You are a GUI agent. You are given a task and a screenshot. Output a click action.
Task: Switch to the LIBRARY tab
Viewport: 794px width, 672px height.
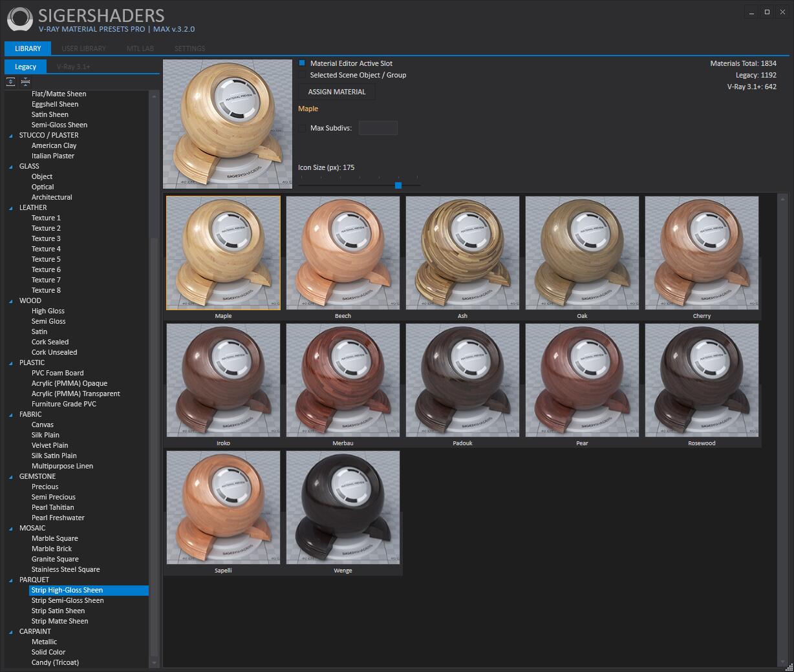click(x=28, y=48)
